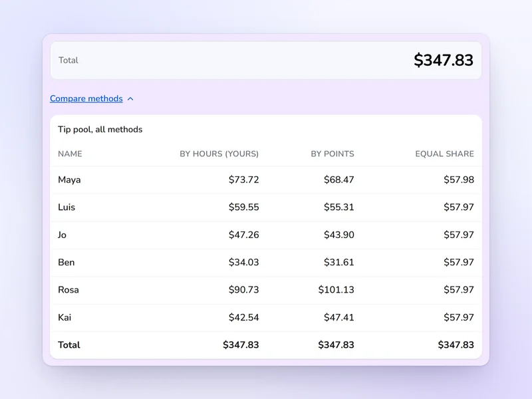This screenshot has width=532, height=399.
Task: Select Ben's by-points value $31.61
Action: tap(339, 262)
